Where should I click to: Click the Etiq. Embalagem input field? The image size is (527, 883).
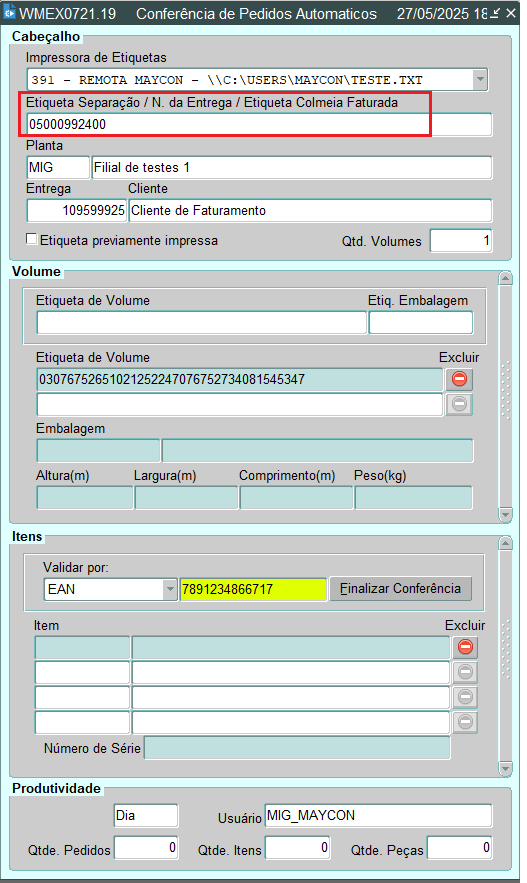pos(421,323)
